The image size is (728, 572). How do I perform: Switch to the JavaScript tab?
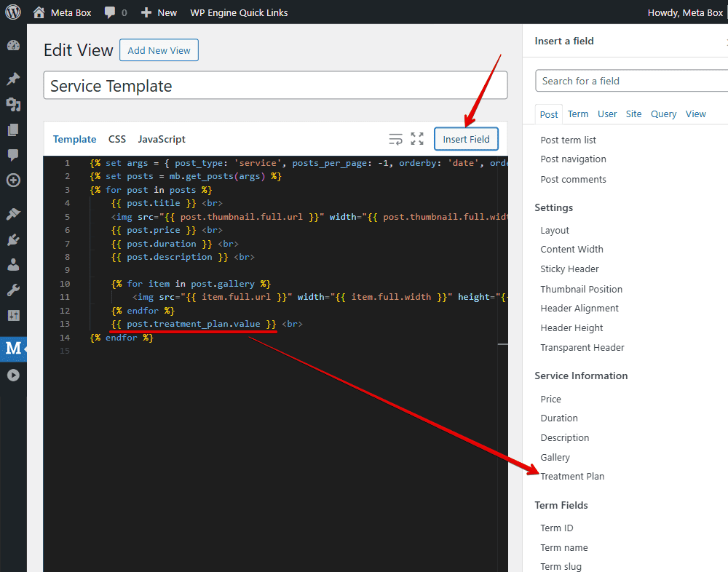pyautogui.click(x=162, y=139)
